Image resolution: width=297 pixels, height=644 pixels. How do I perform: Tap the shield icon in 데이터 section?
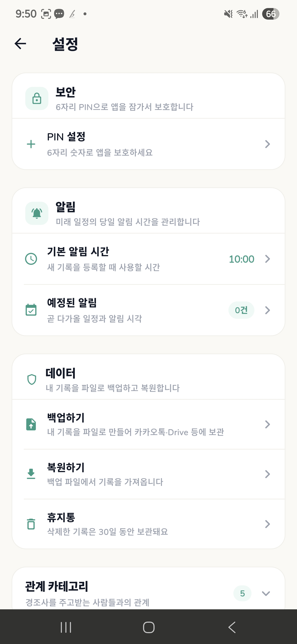32,379
